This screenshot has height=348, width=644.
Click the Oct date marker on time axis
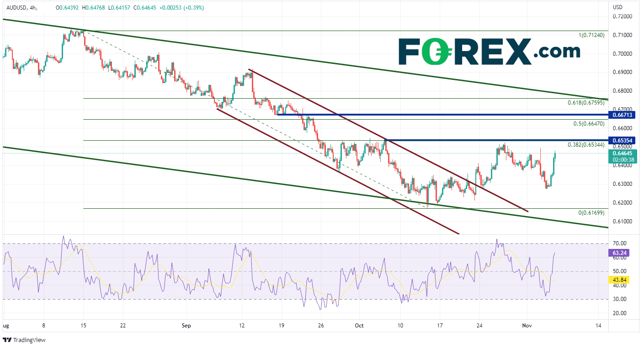(359, 326)
